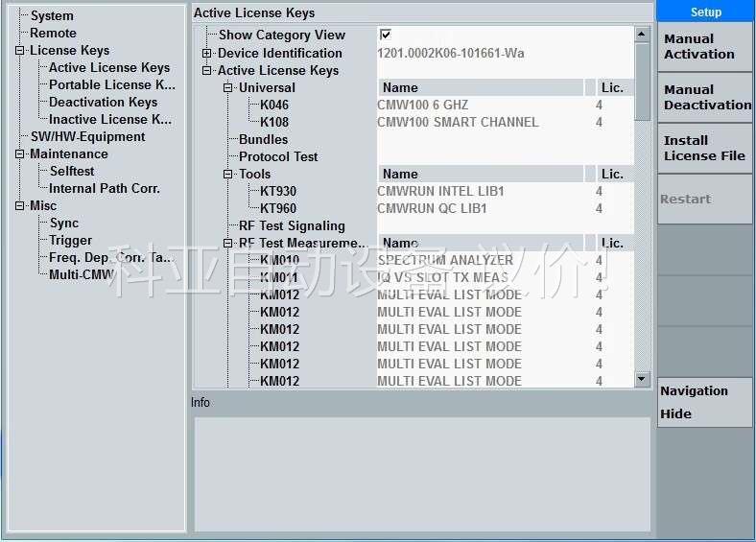Viewport: 756px width, 542px height.
Task: Click the Name column header in Universal section
Action: point(481,87)
